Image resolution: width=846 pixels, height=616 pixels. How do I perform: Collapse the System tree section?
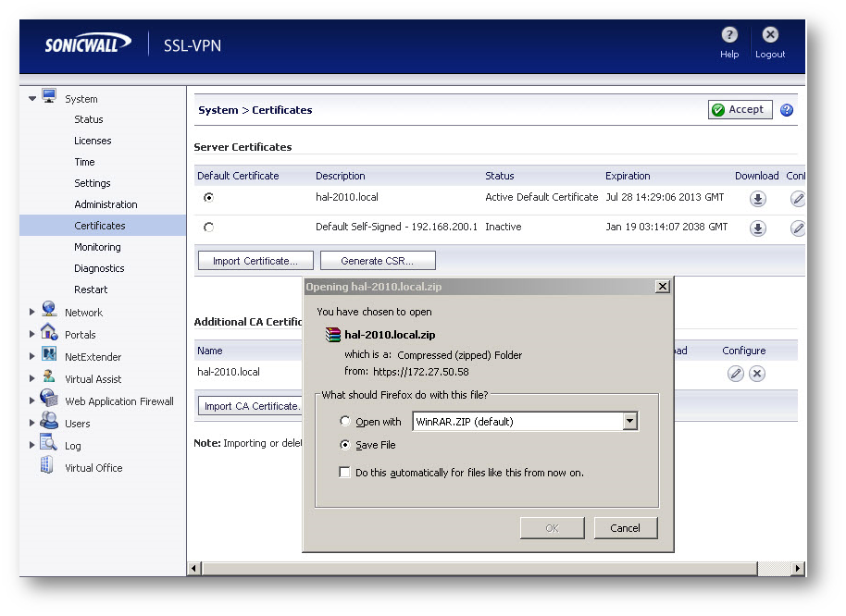pos(32,98)
